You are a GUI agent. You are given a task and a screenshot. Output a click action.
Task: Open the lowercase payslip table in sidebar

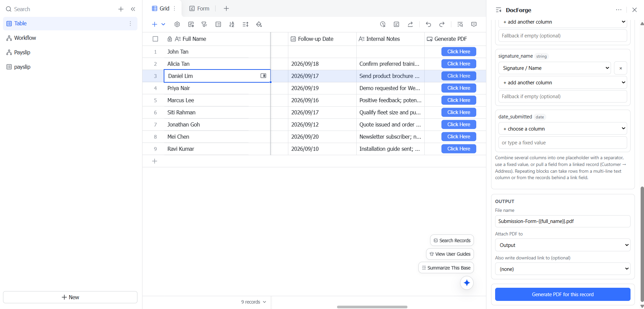70,67
